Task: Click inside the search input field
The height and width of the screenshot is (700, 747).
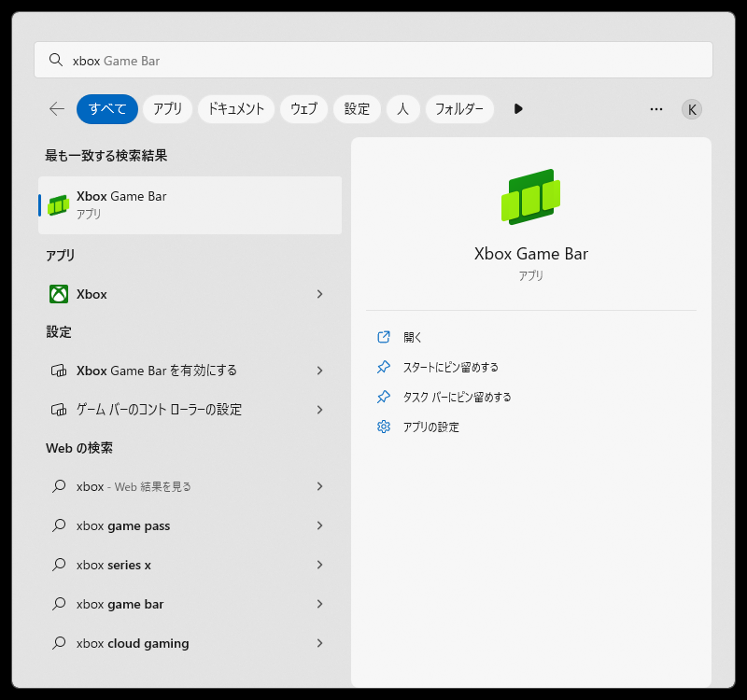Action: 373,60
